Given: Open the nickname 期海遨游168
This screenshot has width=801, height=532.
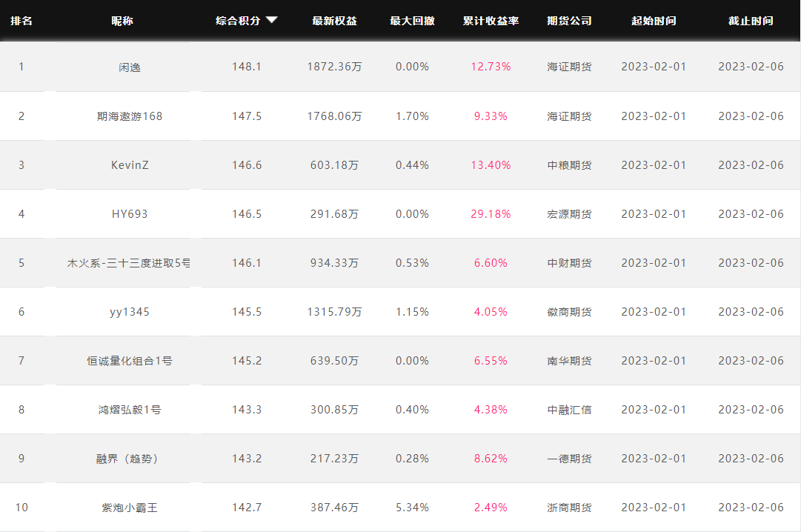Looking at the screenshot, I should coord(130,116).
